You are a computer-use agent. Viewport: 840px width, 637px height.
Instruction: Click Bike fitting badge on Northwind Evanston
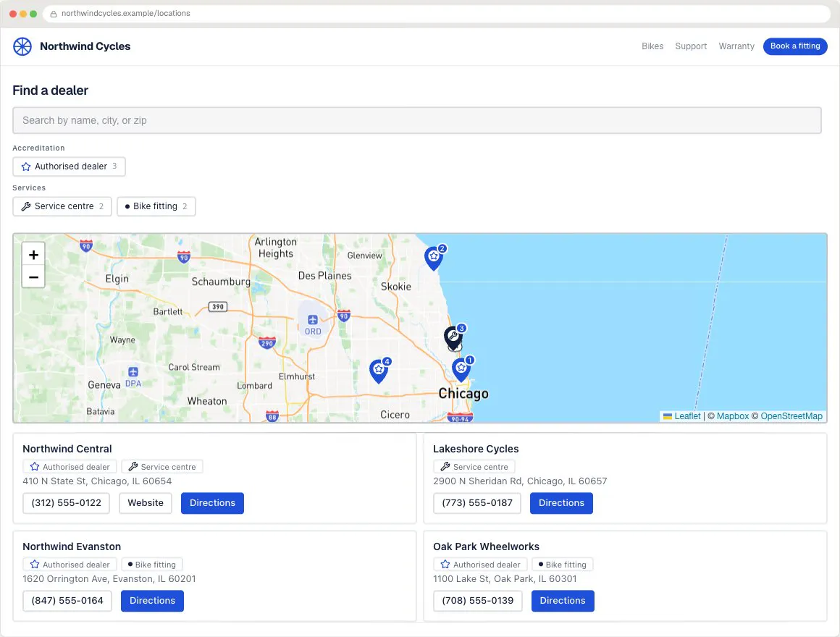tap(152, 565)
